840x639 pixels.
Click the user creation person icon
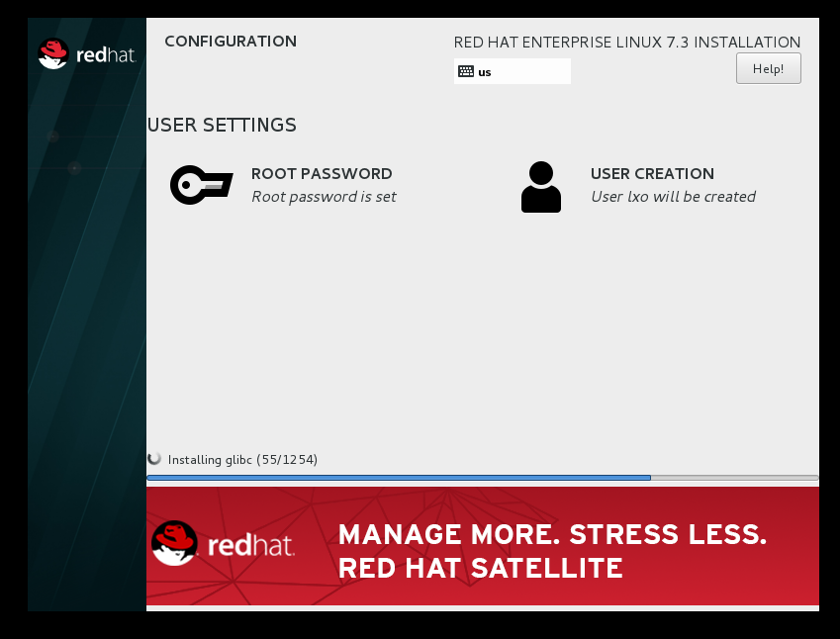pos(541,187)
